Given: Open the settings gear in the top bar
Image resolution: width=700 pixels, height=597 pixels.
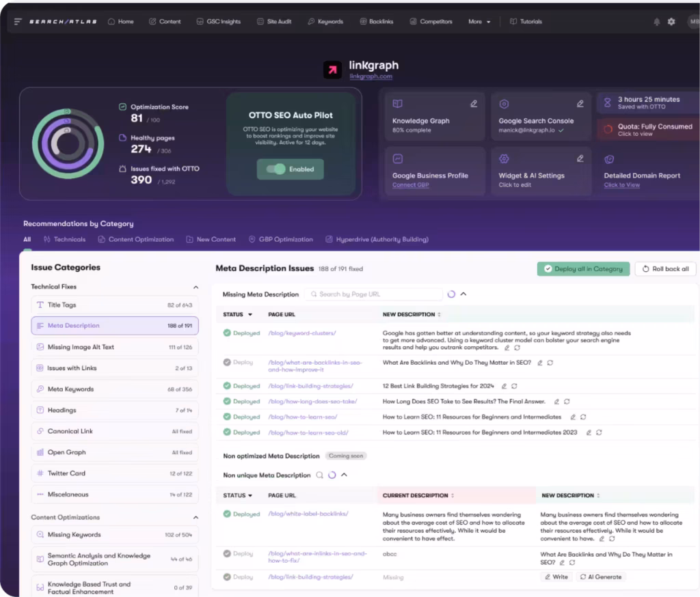Looking at the screenshot, I should pos(671,21).
